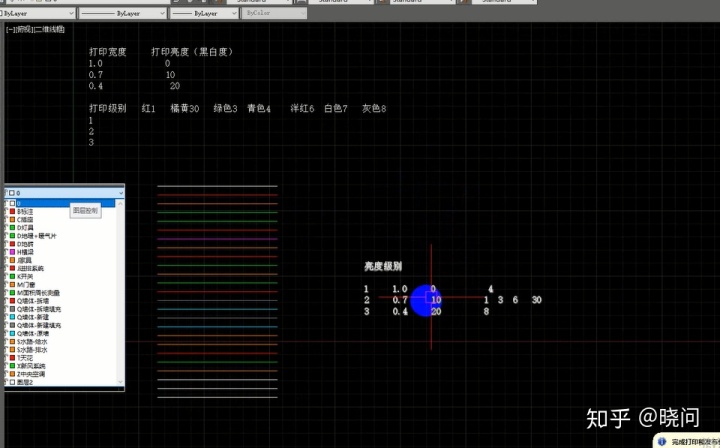The image size is (720, 448).
Task: Open the ByLayer lineweight dropdown
Action: [x=204, y=14]
